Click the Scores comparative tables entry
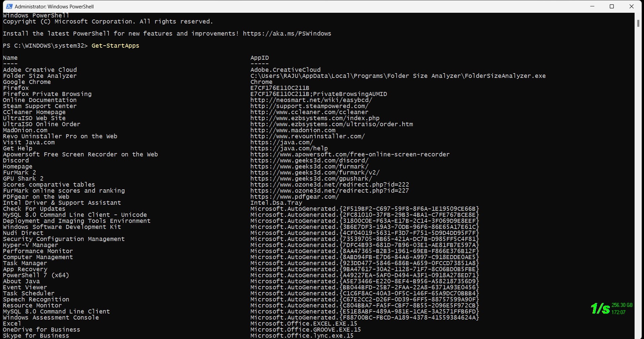Viewport: 644px width, 339px height. [49, 185]
